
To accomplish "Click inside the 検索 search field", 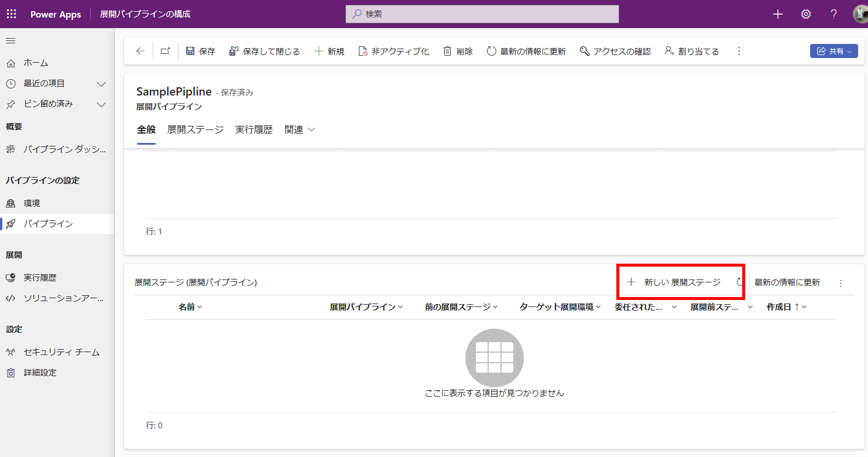I will tap(481, 13).
